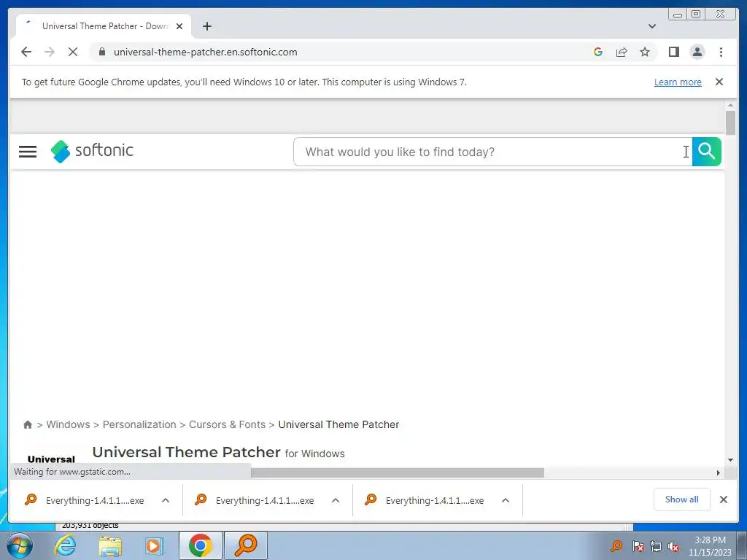The height and width of the screenshot is (560, 747).
Task: Expand options for third Everything download
Action: pyautogui.click(x=506, y=500)
